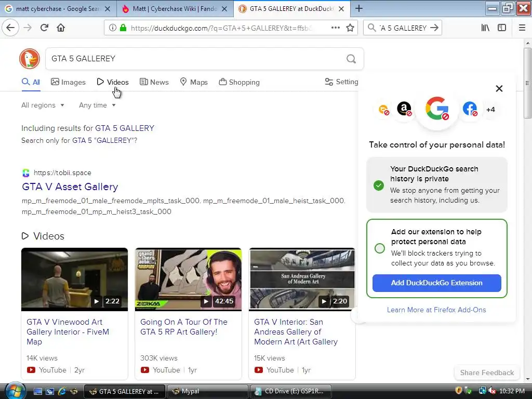Screen dimensions: 532x399
Task: Close the GTA 5 GALLEREY browser tab
Action: (341, 9)
